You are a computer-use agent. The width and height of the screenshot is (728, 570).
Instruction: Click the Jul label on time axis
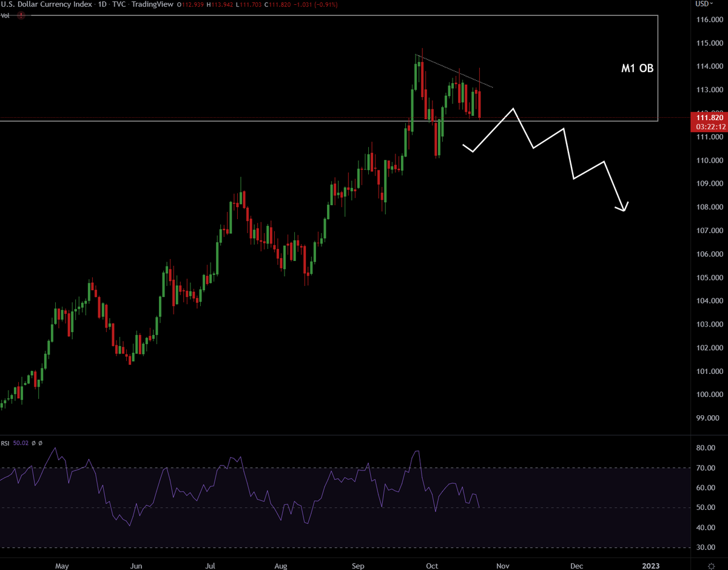pos(211,566)
